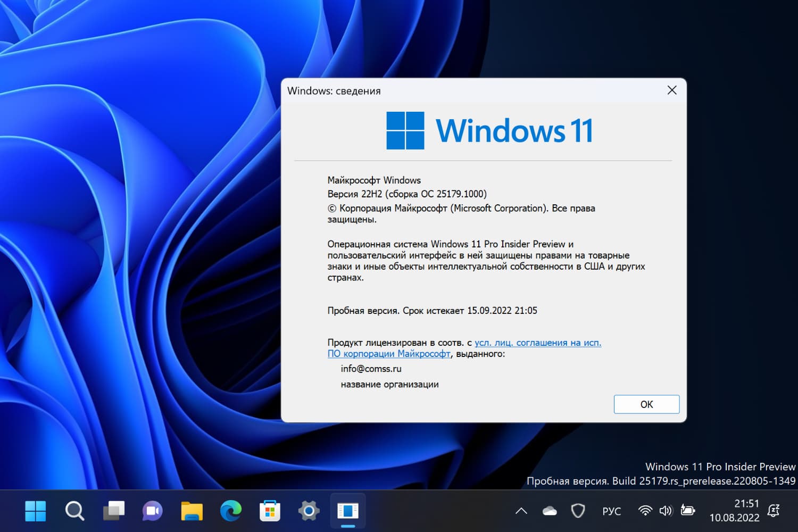Viewport: 798px width, 532px height.
Task: Open Settings gear from the taskbar
Action: (x=309, y=511)
